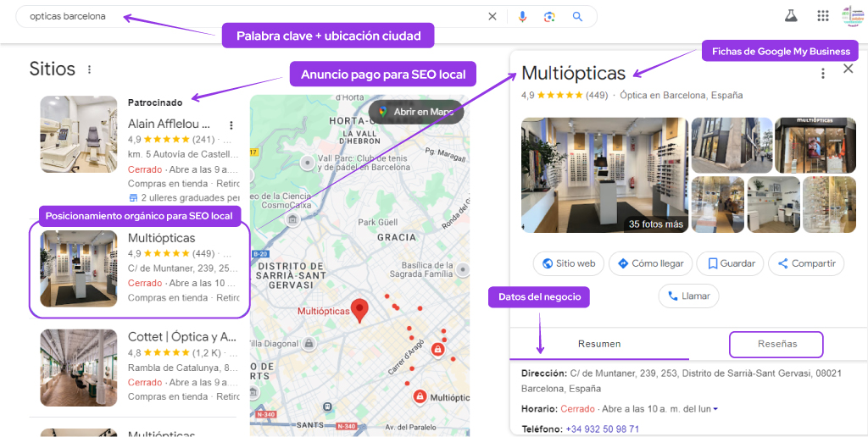Switch to the Resumen tab

[x=599, y=344]
